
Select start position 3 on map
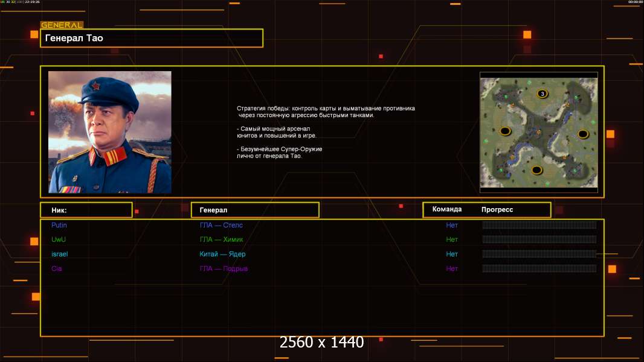pos(542,94)
